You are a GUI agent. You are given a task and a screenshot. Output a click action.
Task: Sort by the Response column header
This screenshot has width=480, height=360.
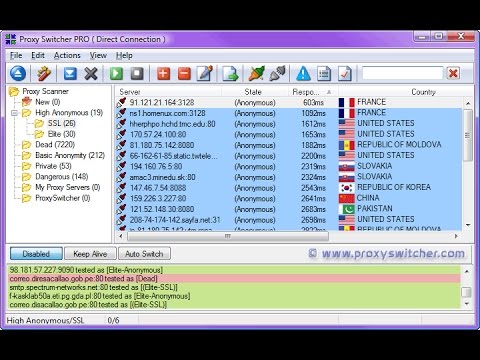[x=313, y=92]
